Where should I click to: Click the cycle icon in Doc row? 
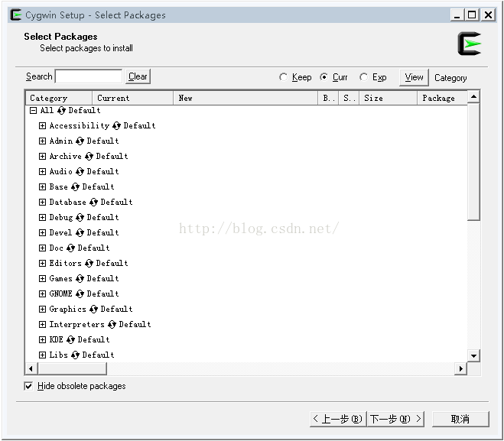point(70,248)
